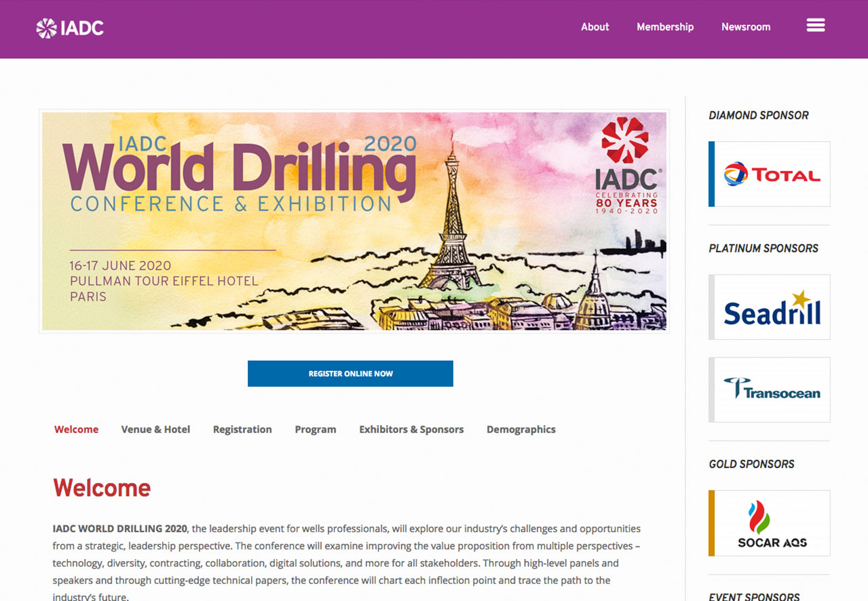Open the Newsroom menu item
The width and height of the screenshot is (868, 601).
pyautogui.click(x=746, y=27)
